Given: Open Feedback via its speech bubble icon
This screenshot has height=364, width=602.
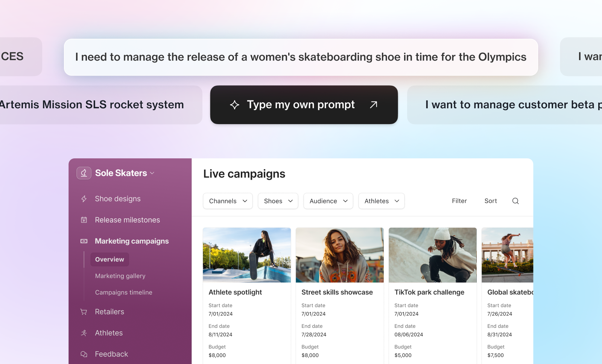Looking at the screenshot, I should coord(84,354).
